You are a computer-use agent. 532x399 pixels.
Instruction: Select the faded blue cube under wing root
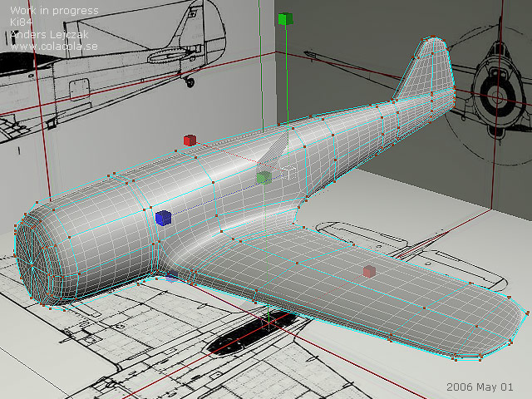click(172, 275)
